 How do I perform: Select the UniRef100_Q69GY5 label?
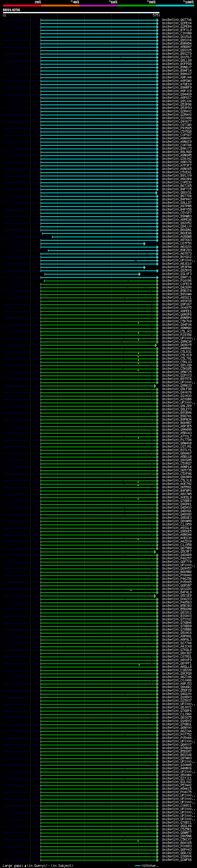[177, 345]
